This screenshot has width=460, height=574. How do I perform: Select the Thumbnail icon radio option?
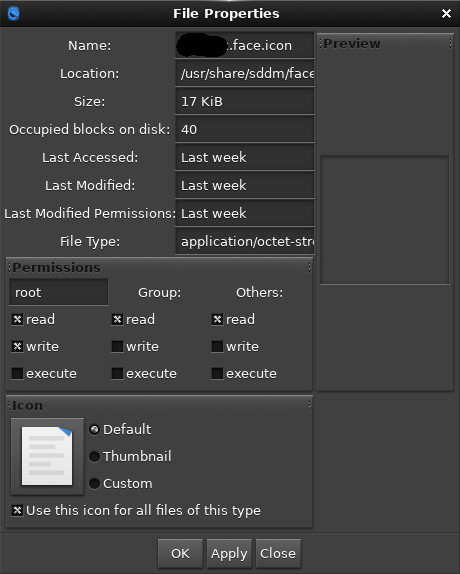point(94,456)
